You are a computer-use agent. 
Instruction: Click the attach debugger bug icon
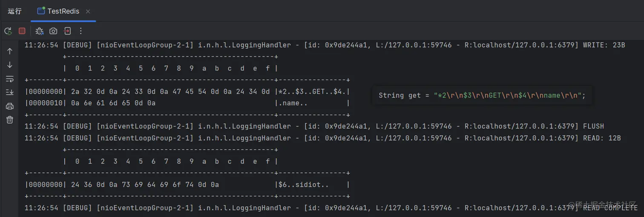pos(39,31)
